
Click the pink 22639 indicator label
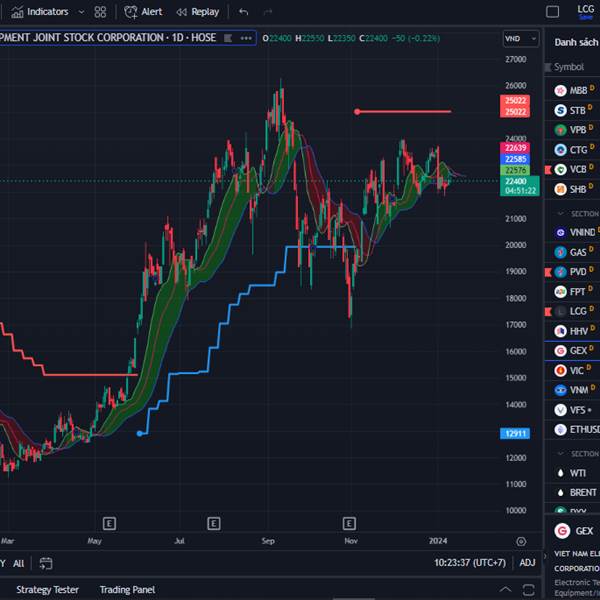coord(515,148)
